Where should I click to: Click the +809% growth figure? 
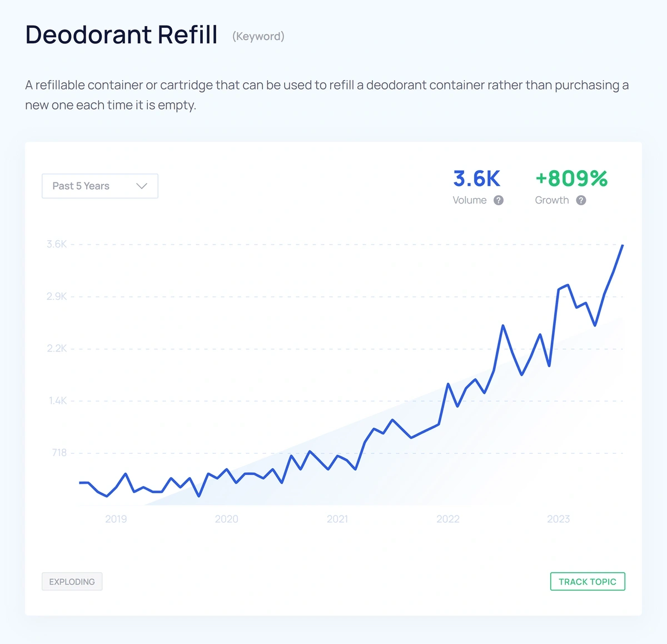coord(571,179)
